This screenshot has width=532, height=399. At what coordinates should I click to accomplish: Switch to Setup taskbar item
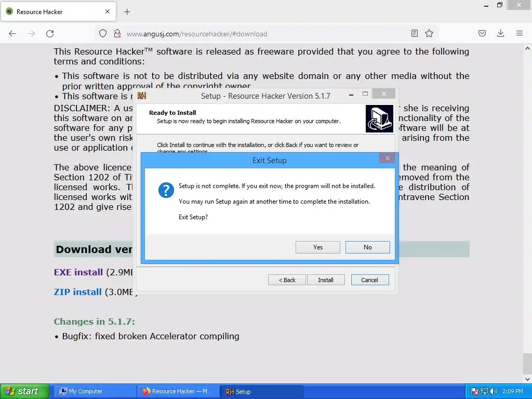(x=261, y=392)
